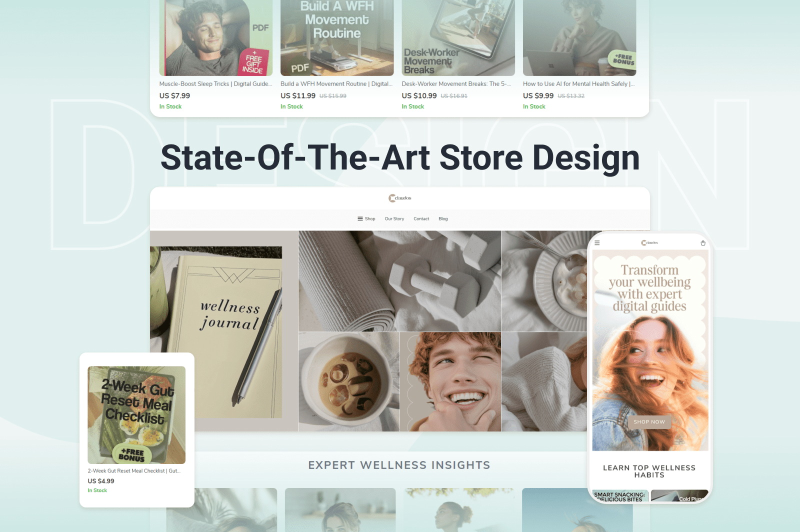Viewport: 800px width, 532px height.
Task: Click the smiling winking man photo
Action: (x=450, y=381)
